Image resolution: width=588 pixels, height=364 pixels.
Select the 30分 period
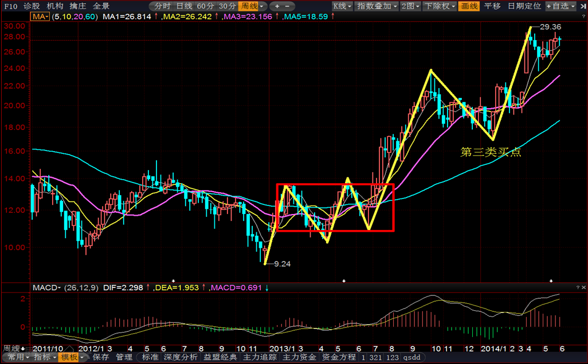click(228, 6)
